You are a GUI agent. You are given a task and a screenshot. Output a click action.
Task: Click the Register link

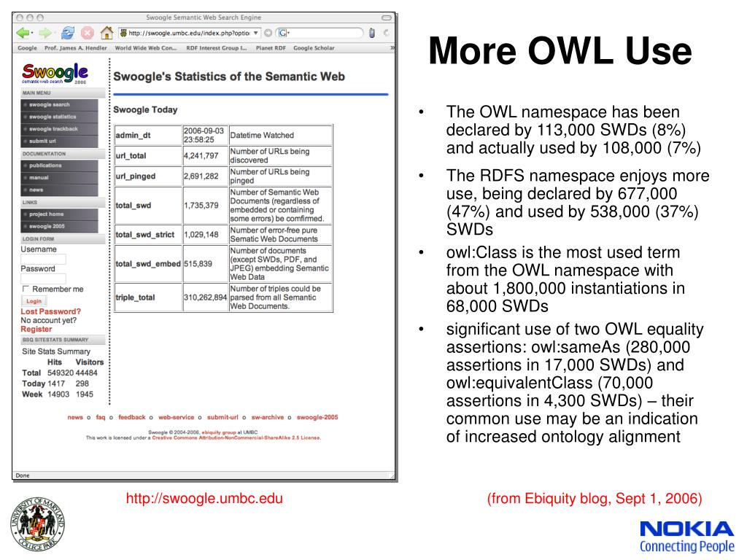coord(36,329)
